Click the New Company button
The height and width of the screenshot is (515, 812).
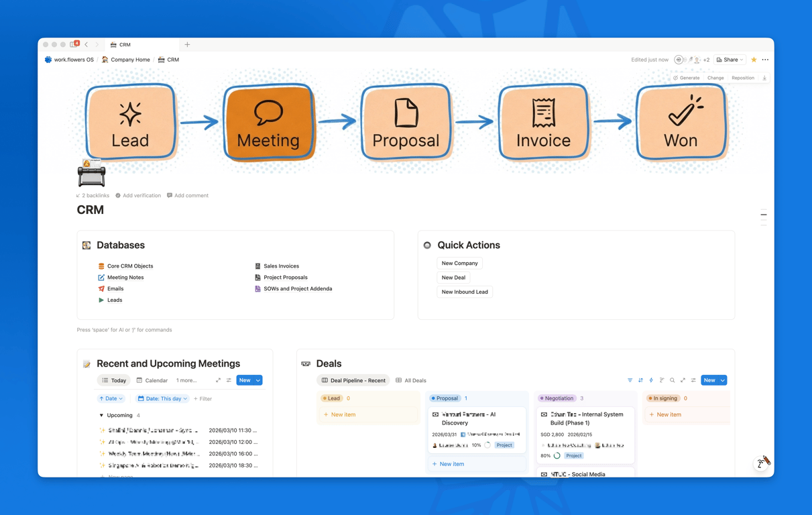coord(459,263)
